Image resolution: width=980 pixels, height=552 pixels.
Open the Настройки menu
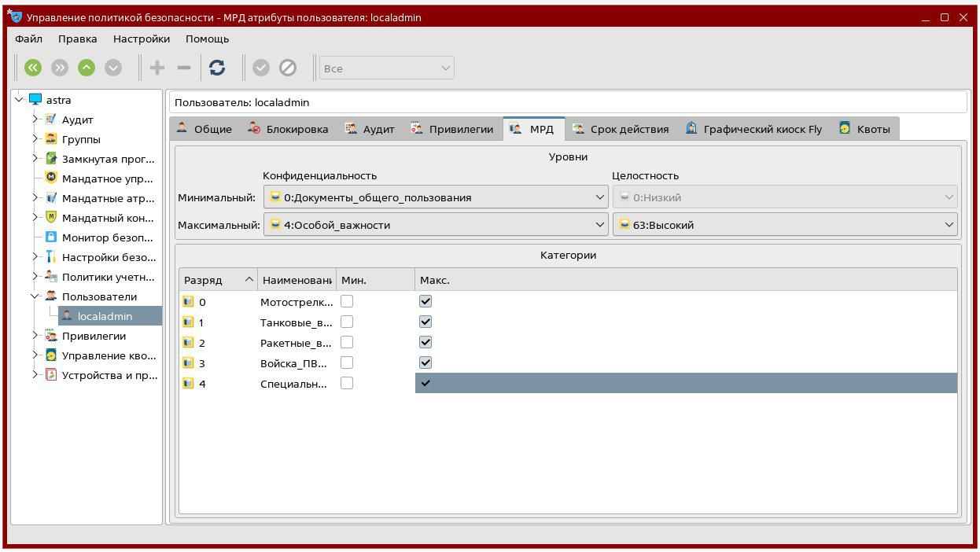click(142, 39)
